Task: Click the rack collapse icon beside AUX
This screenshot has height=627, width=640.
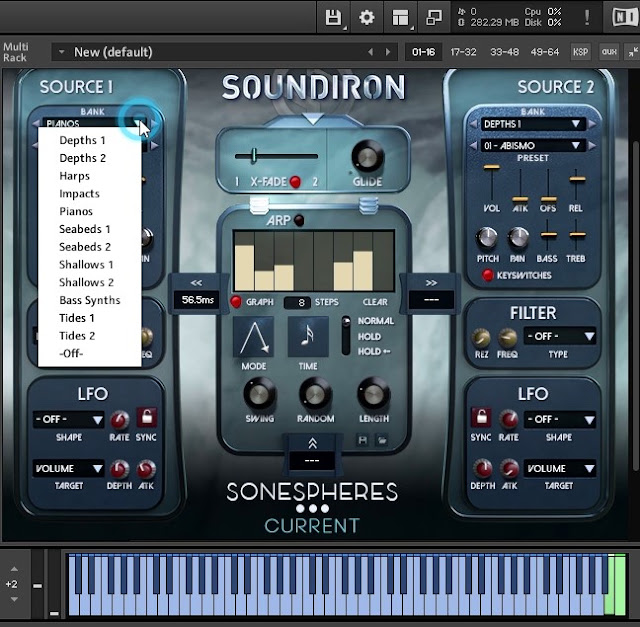Action: (633, 52)
